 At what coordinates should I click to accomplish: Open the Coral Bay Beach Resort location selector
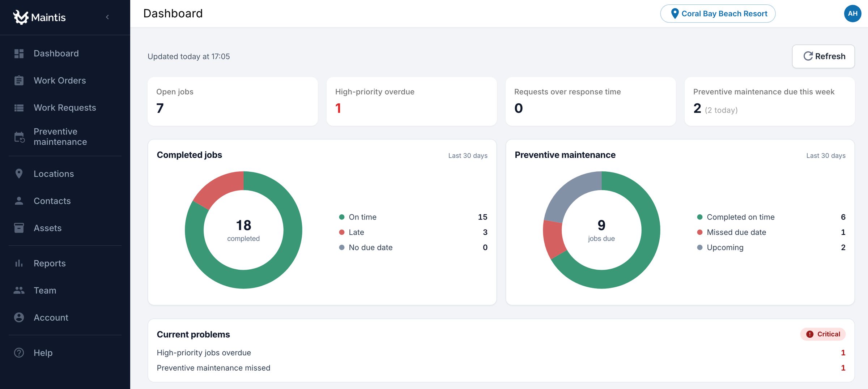point(718,14)
